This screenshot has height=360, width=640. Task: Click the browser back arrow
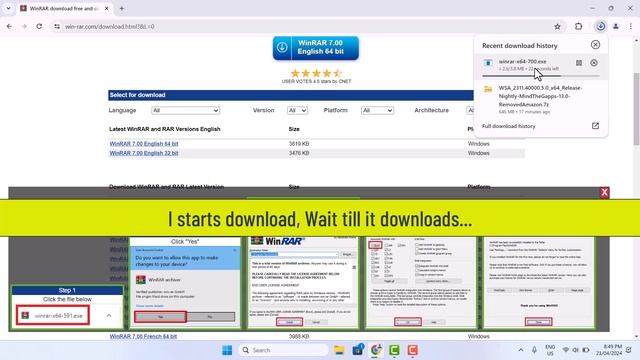pyautogui.click(x=9, y=27)
